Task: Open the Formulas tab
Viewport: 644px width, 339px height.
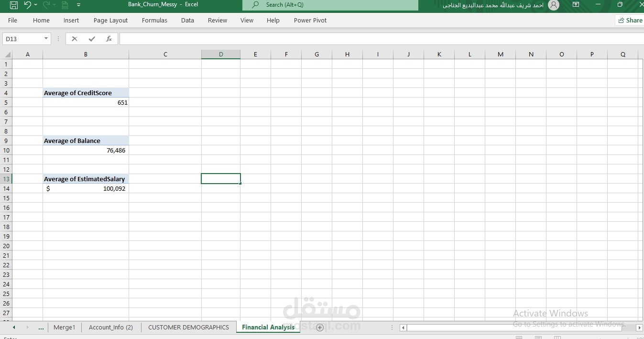Action: pyautogui.click(x=154, y=20)
